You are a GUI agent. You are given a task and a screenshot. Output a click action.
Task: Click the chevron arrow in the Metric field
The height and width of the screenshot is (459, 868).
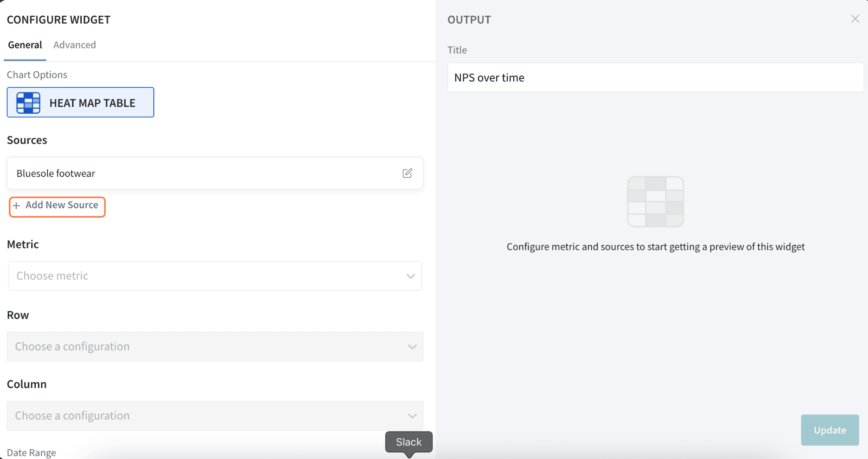(x=410, y=276)
